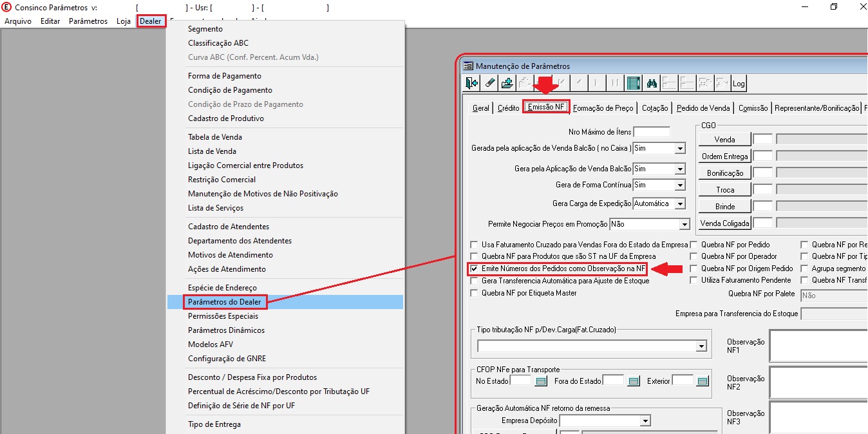Open lookup icon beside Fora do Estado field
The width and height of the screenshot is (868, 434).
pyautogui.click(x=634, y=381)
